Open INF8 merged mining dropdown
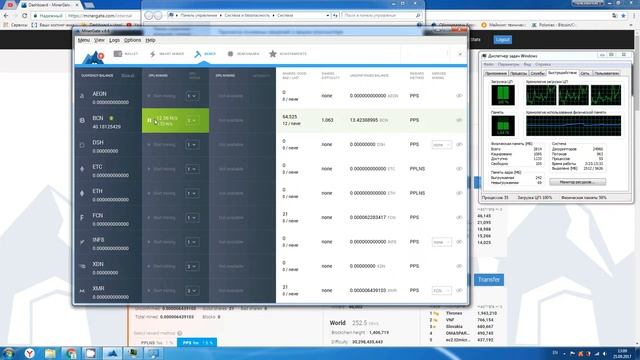 point(442,242)
